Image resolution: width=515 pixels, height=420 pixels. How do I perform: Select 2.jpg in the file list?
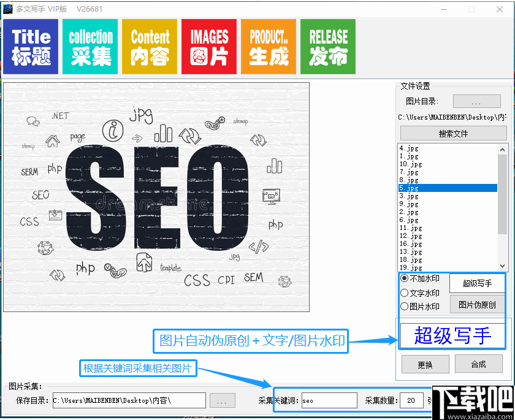pyautogui.click(x=448, y=212)
